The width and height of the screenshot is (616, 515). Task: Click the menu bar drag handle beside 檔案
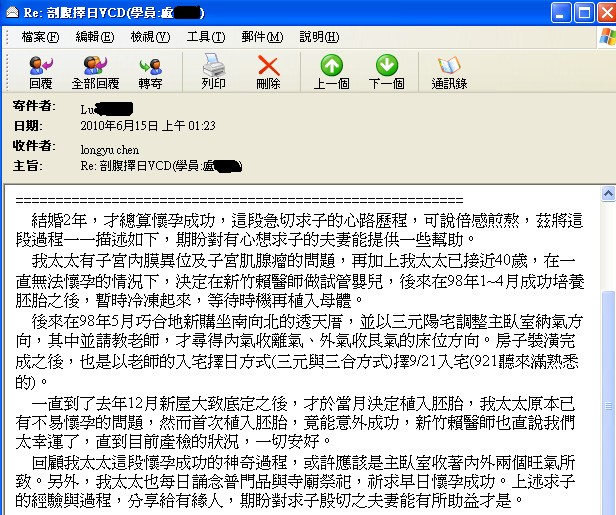7,37
